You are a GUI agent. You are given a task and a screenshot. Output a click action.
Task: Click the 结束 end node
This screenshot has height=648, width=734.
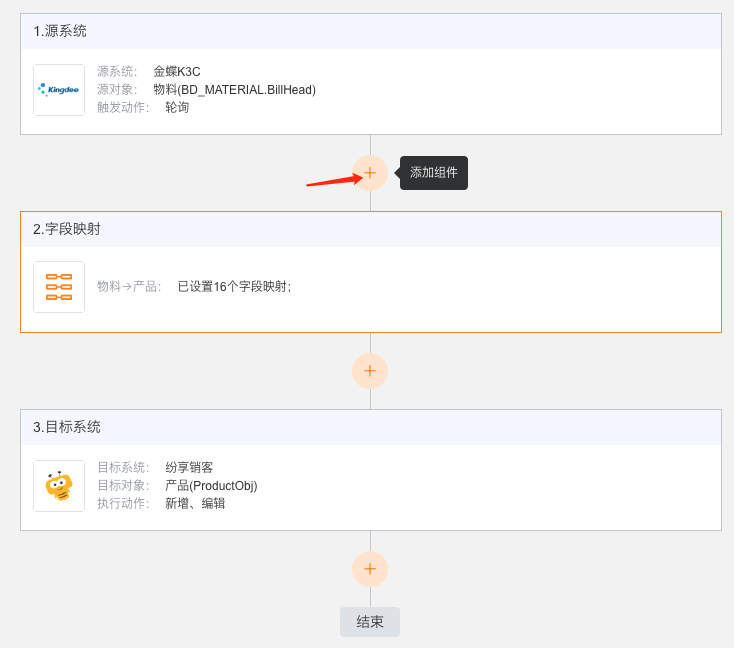pyautogui.click(x=370, y=622)
